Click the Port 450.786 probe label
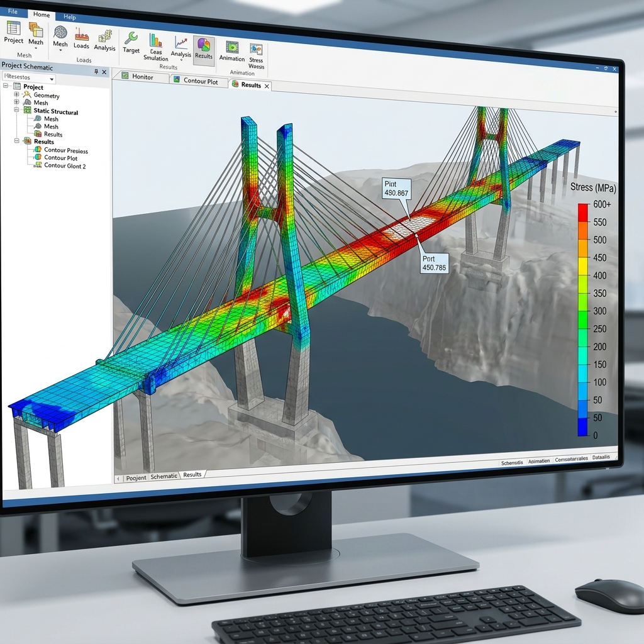644x644 pixels. pyautogui.click(x=434, y=264)
